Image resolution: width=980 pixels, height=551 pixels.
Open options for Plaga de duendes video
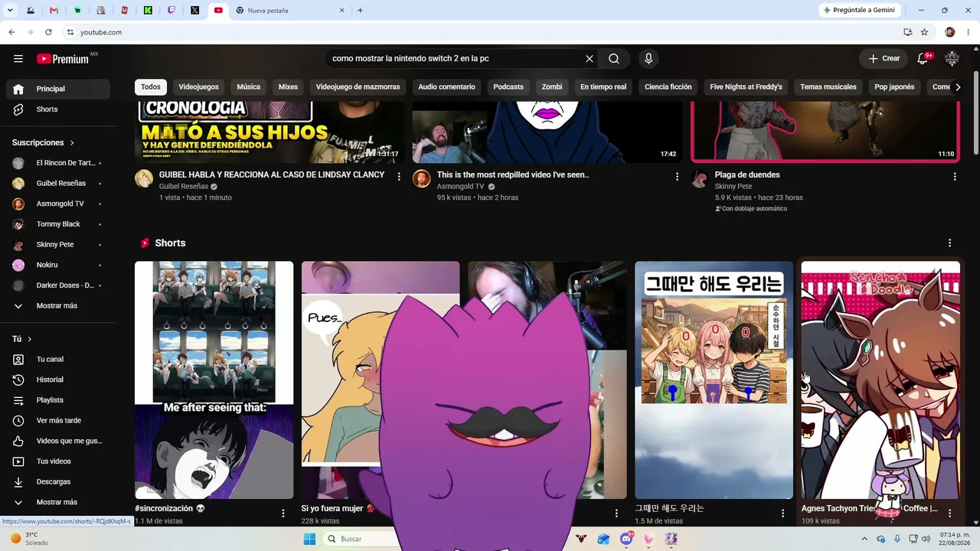pos(955,176)
